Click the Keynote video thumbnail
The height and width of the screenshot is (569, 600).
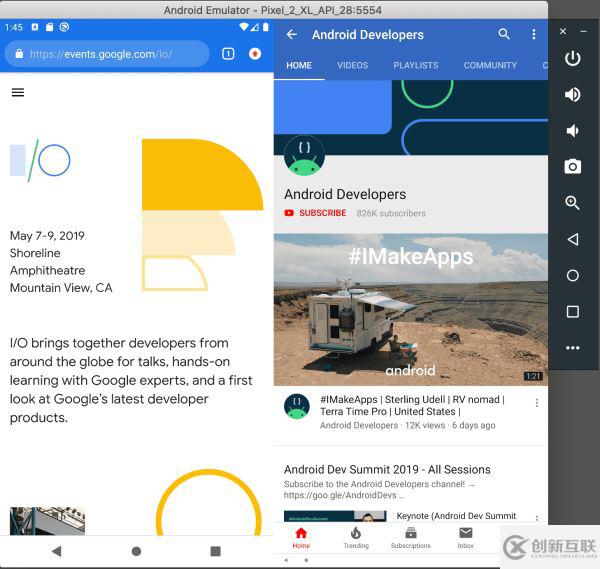click(x=335, y=516)
